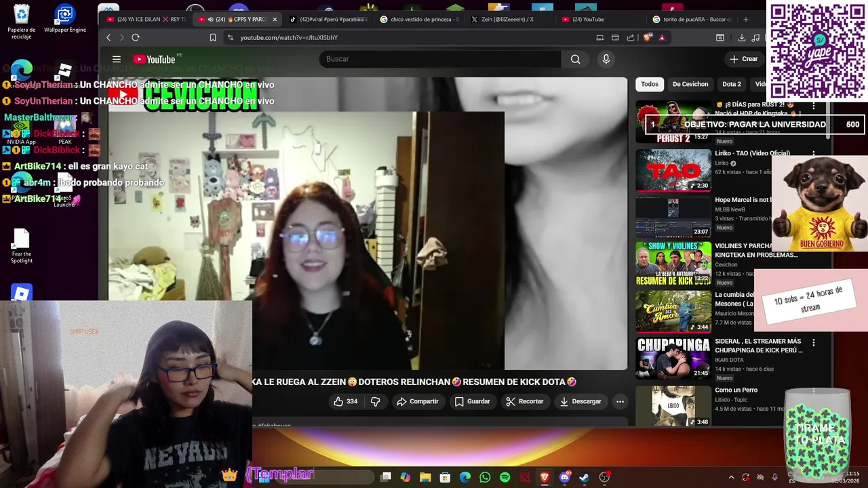
Task: Open WhatsApp from taskbar
Action: [x=485, y=477]
